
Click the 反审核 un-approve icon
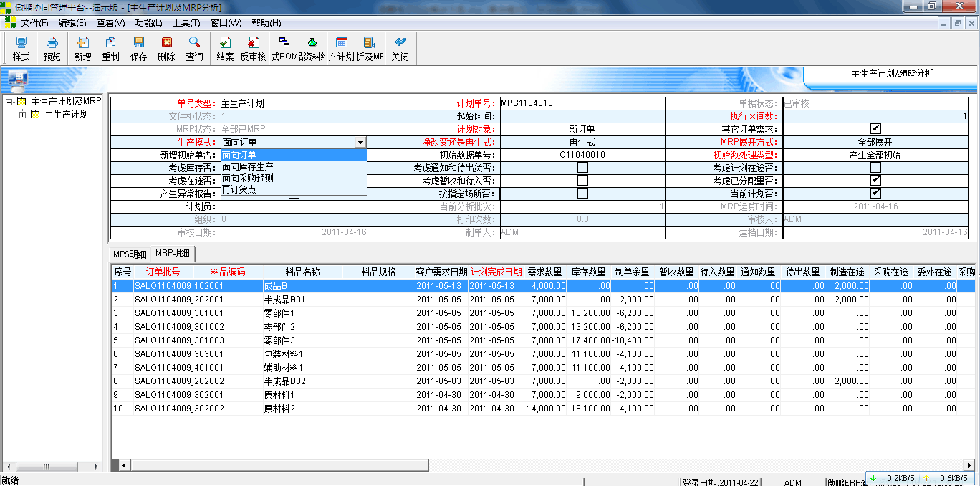click(x=252, y=48)
